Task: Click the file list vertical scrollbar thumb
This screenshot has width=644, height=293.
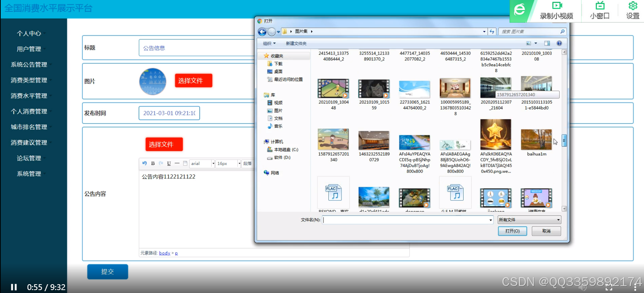Action: pos(564,140)
